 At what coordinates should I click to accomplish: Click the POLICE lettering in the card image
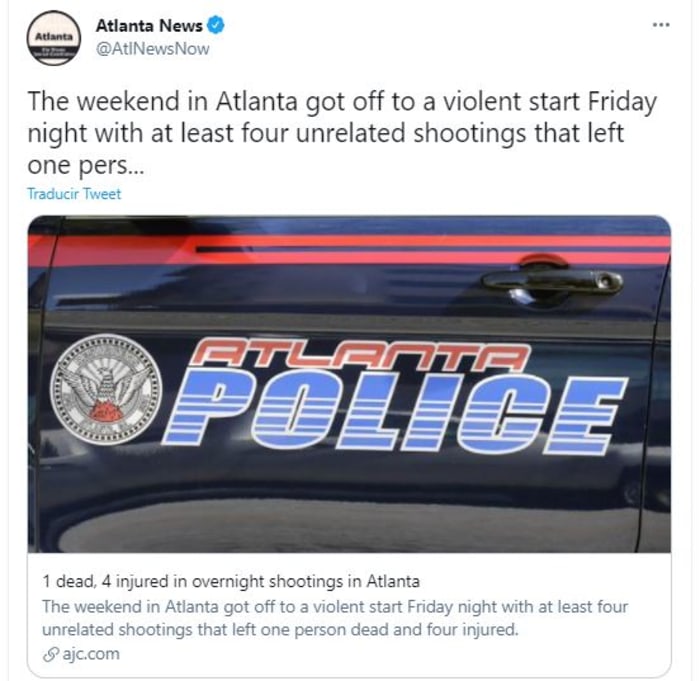395,410
